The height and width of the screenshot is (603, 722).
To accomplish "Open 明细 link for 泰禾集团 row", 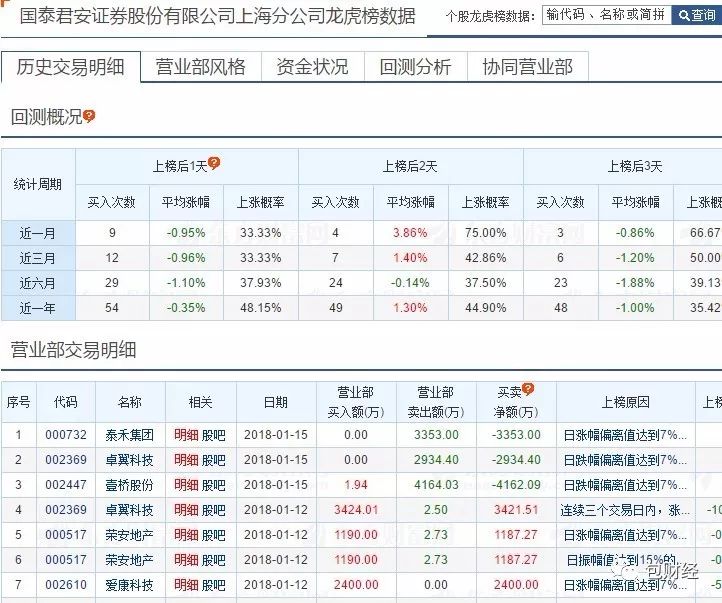I will coord(186,435).
